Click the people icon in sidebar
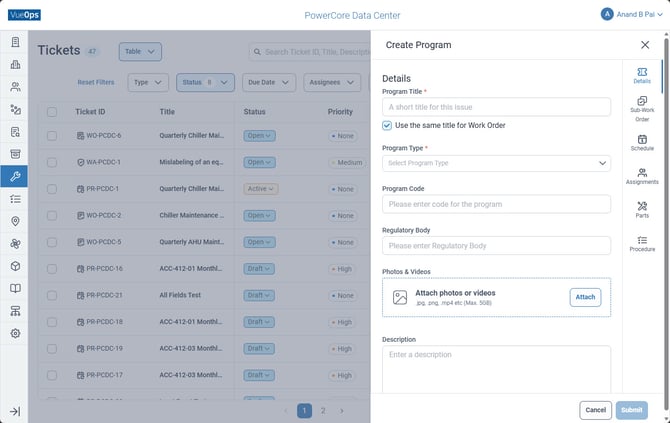The height and width of the screenshot is (423, 670). [15, 87]
